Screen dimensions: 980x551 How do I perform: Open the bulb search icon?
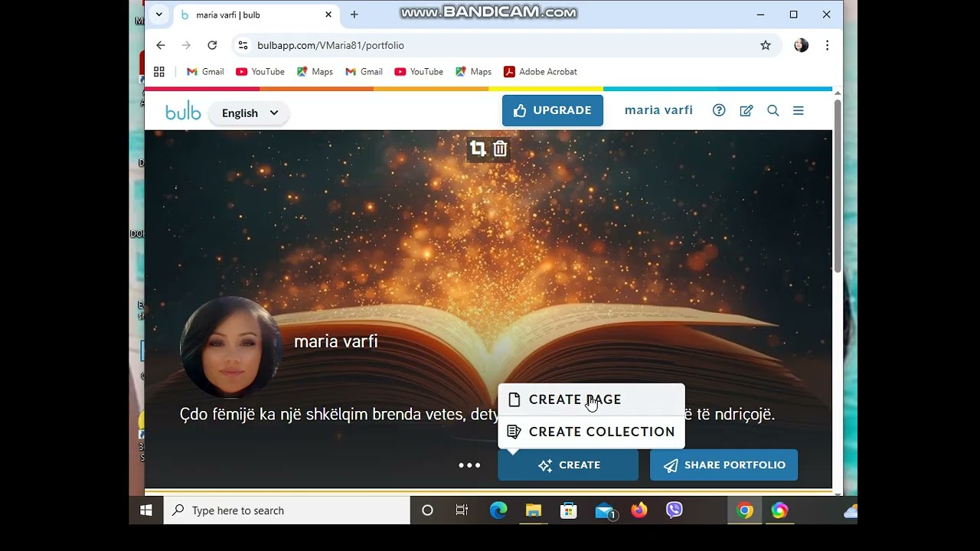pyautogui.click(x=773, y=110)
